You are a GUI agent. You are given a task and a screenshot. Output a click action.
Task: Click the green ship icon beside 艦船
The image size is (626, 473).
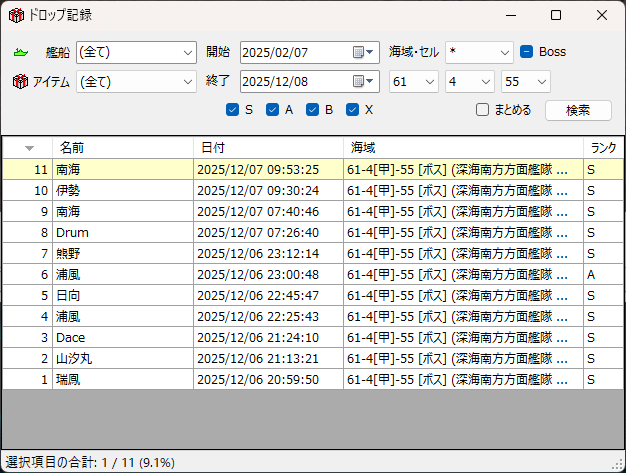point(21,52)
